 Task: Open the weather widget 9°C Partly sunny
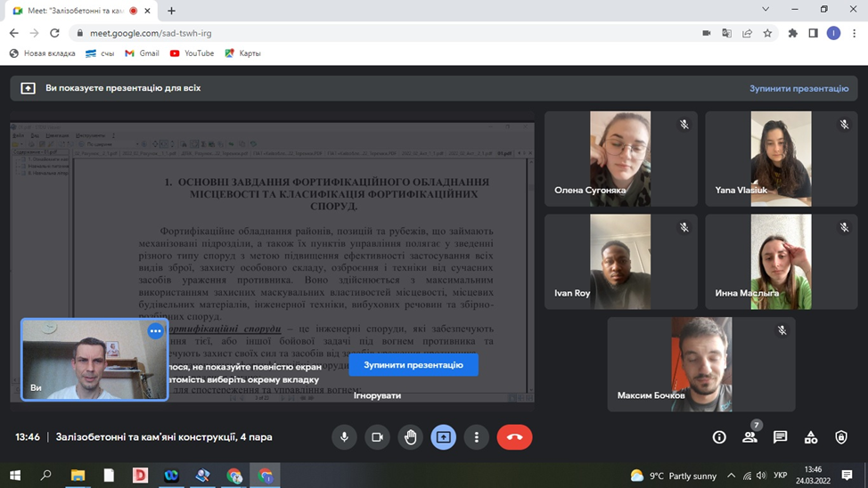(673, 476)
